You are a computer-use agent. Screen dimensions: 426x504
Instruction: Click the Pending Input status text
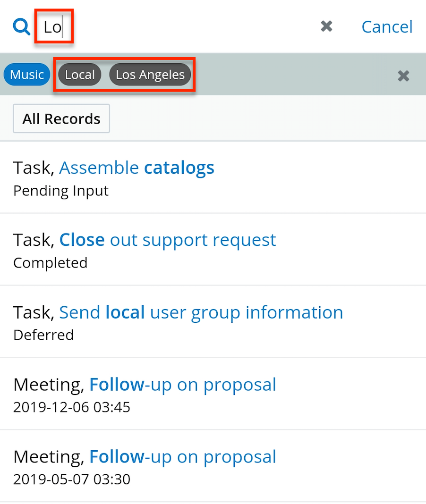pos(61,191)
